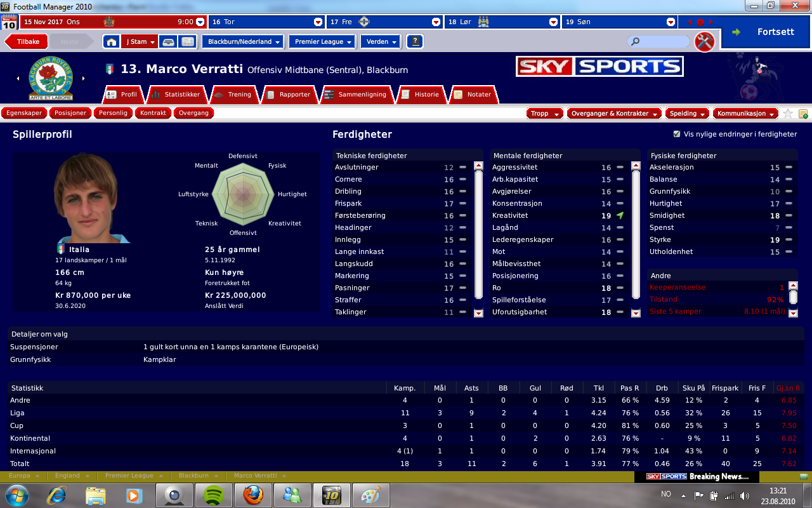
Task: Expand the Tropp dropdown menu
Action: (545, 114)
